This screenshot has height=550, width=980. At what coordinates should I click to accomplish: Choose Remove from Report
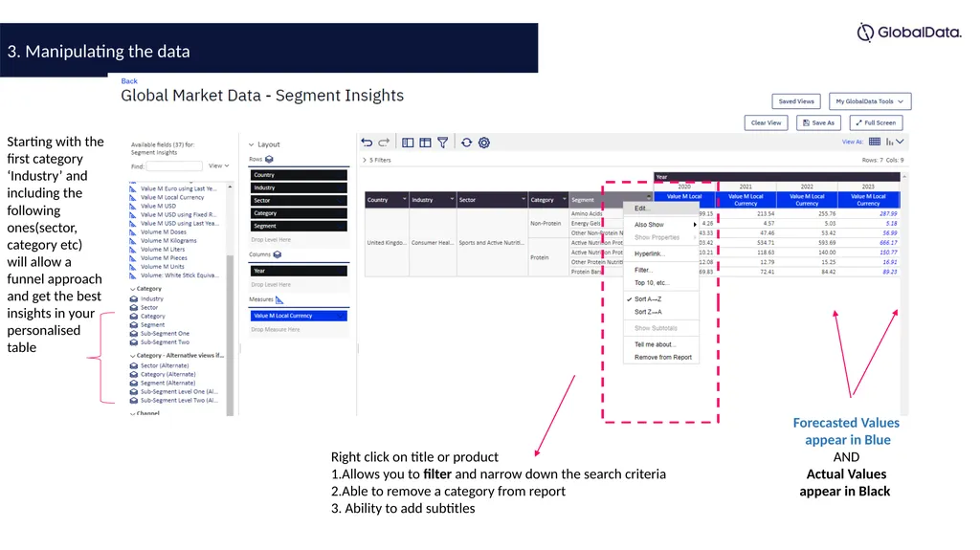pos(660,358)
